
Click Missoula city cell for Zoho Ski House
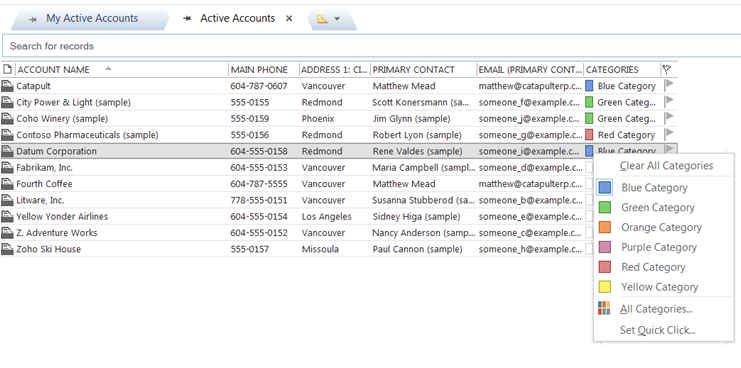point(320,249)
